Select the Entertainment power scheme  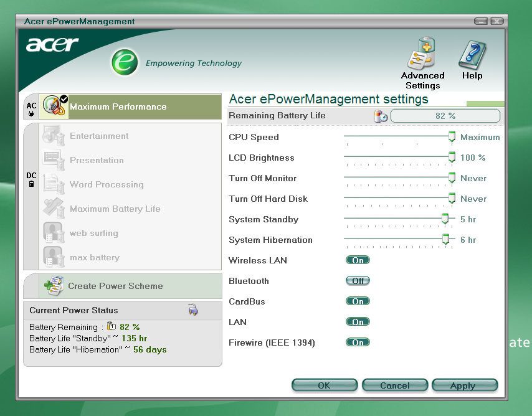[x=130, y=136]
